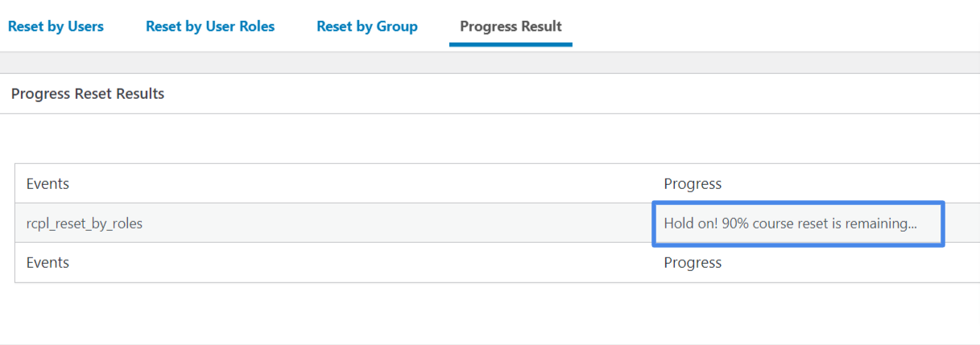Click the blue highlight border around progress message
This screenshot has height=345, width=980.
(797, 203)
